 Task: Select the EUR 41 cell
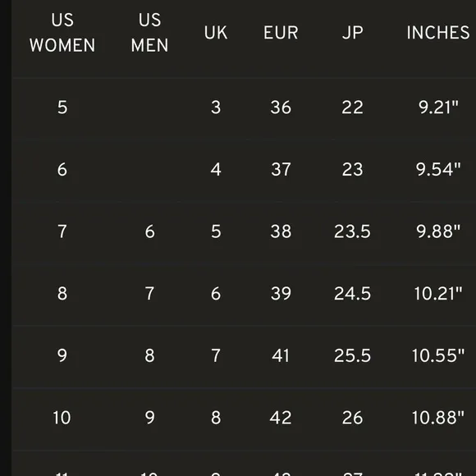tap(281, 355)
